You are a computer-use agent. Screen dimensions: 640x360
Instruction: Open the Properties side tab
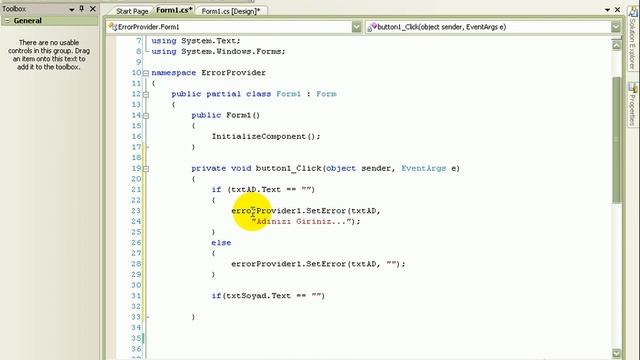[632, 104]
